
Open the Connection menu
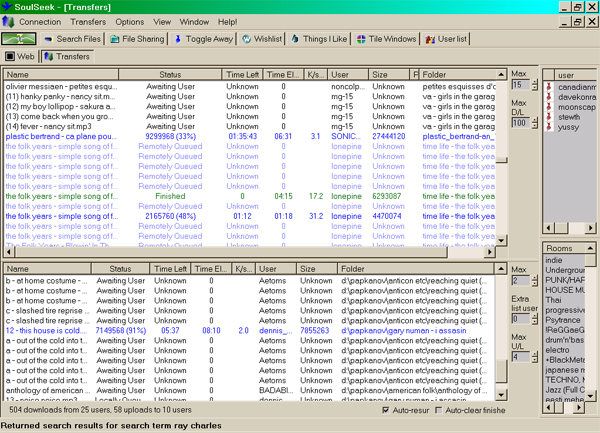tap(40, 22)
